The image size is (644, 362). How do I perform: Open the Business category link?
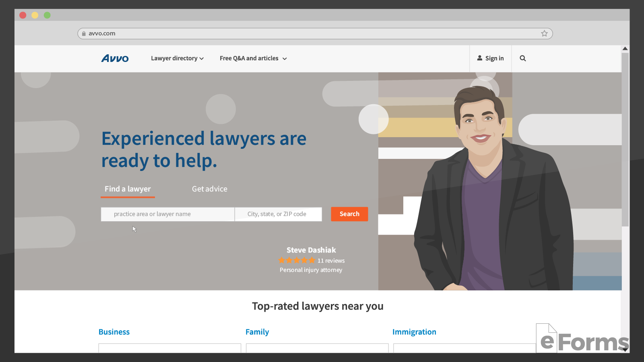click(x=114, y=332)
